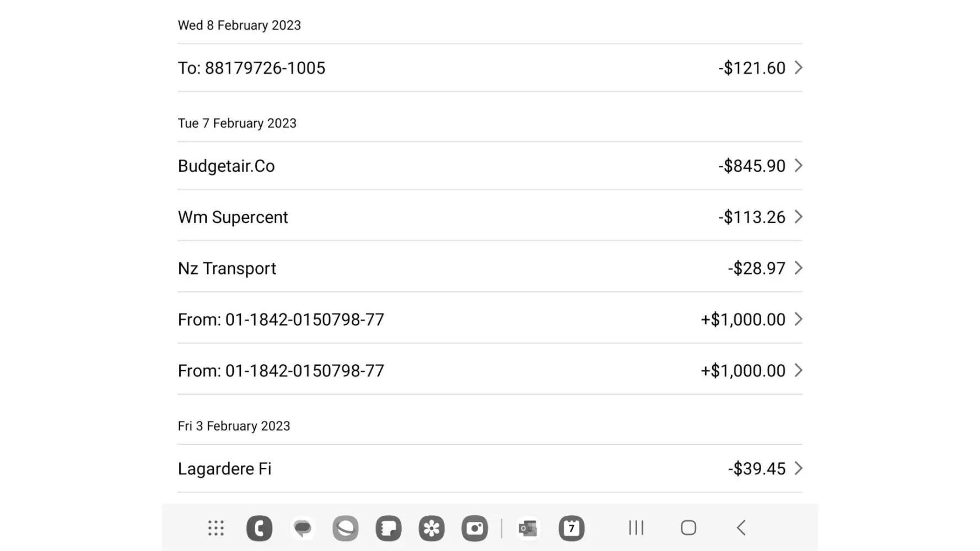The width and height of the screenshot is (980, 551).
Task: Open the app drawer grid icon
Action: [216, 528]
